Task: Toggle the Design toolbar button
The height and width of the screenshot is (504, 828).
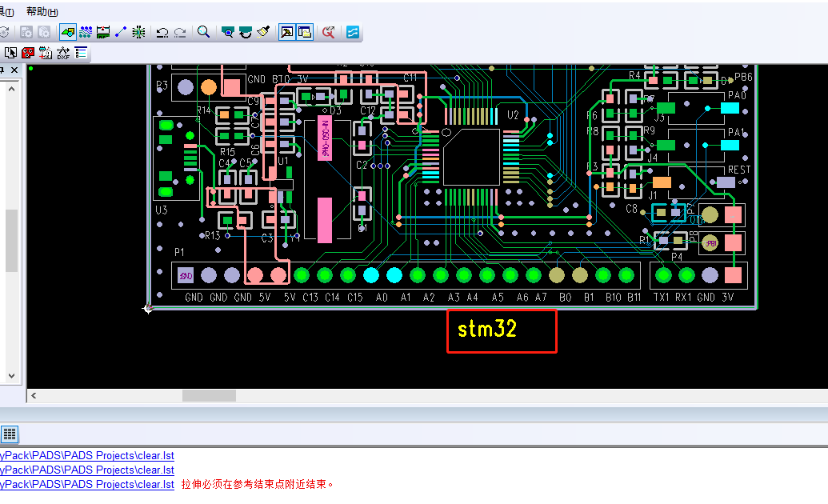Action: [67, 32]
